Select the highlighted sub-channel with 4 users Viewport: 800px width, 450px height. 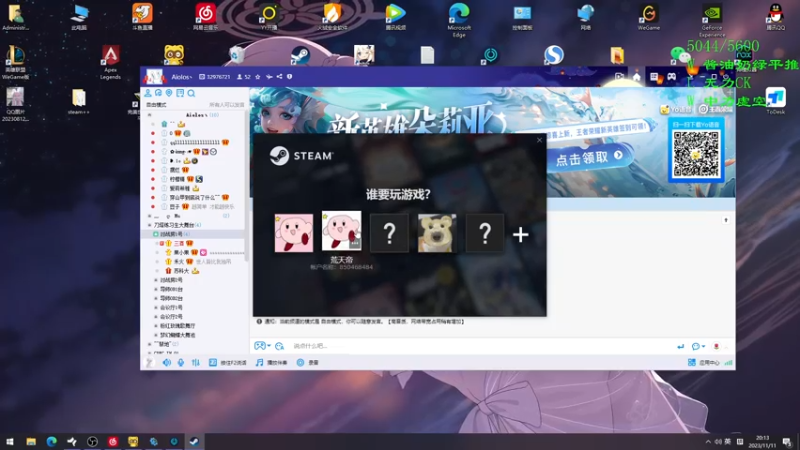[x=194, y=234]
